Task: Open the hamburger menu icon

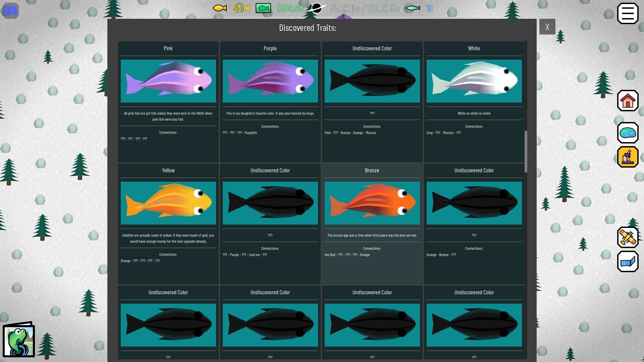Action: click(628, 13)
